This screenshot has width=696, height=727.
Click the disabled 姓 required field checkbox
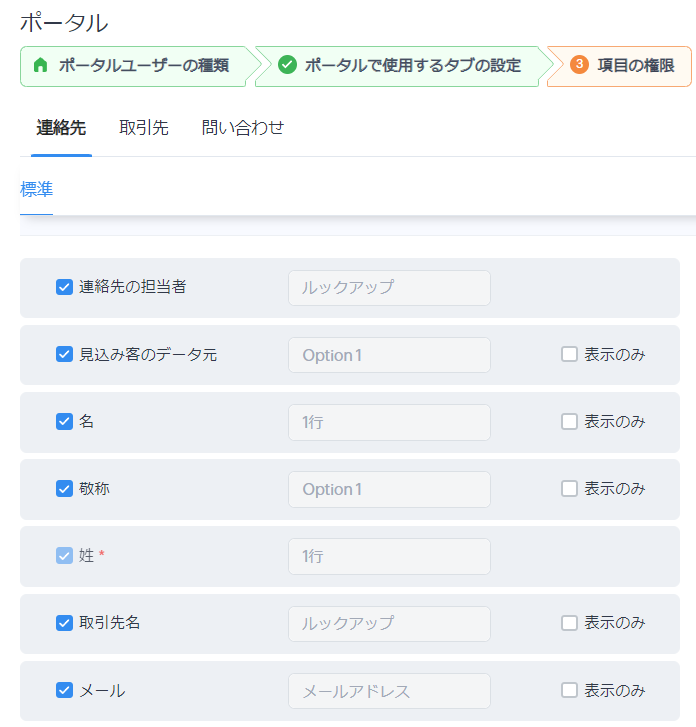pyautogui.click(x=64, y=555)
